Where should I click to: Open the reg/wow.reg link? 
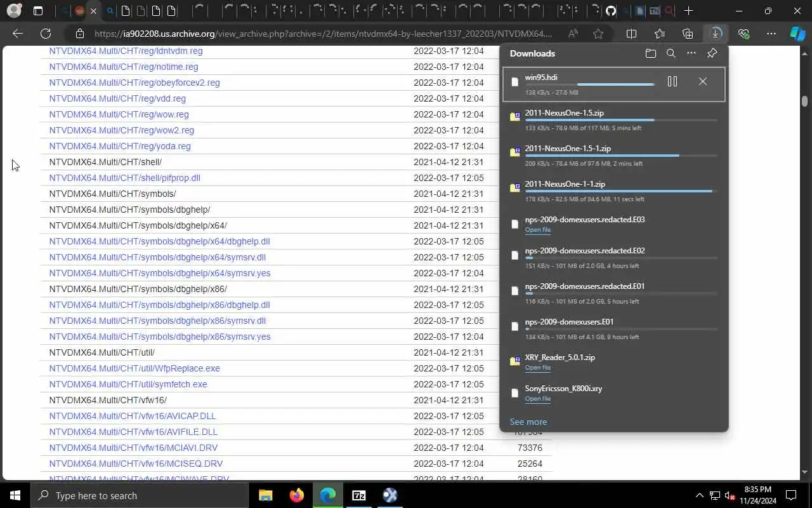[119, 114]
